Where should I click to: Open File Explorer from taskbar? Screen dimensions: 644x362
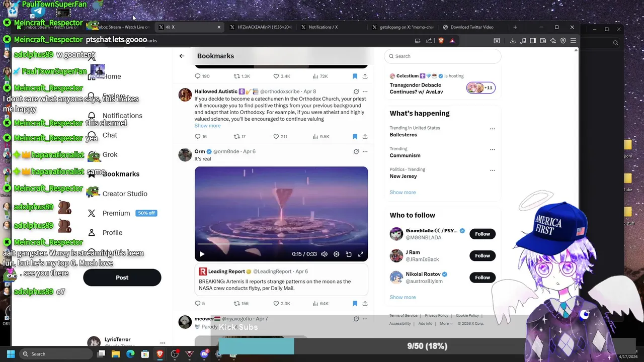coord(116,354)
